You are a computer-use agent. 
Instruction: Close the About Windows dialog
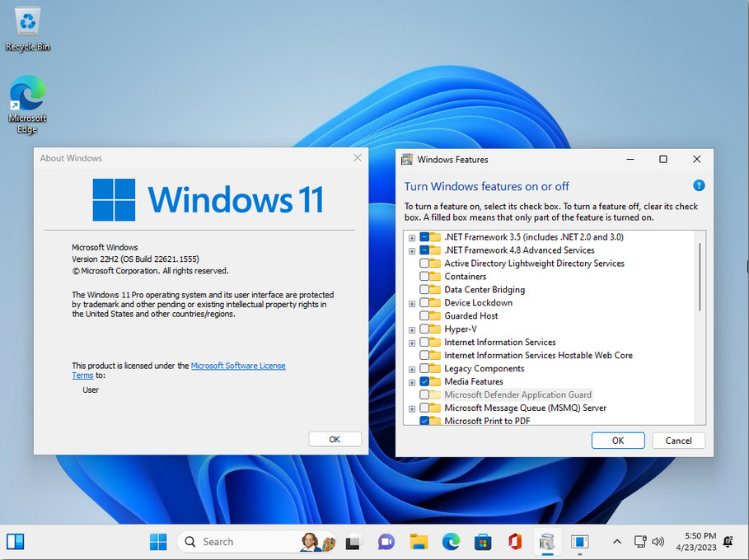(x=358, y=157)
